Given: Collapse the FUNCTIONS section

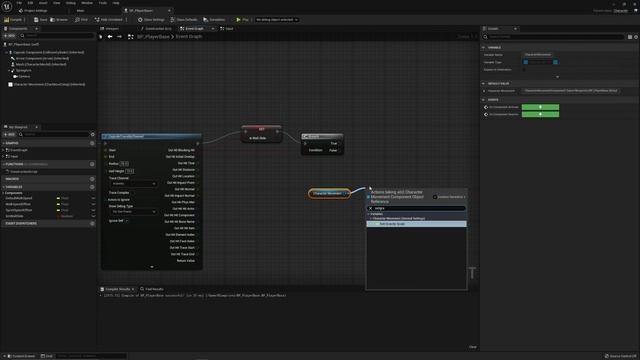Looking at the screenshot, I should 4,164.
